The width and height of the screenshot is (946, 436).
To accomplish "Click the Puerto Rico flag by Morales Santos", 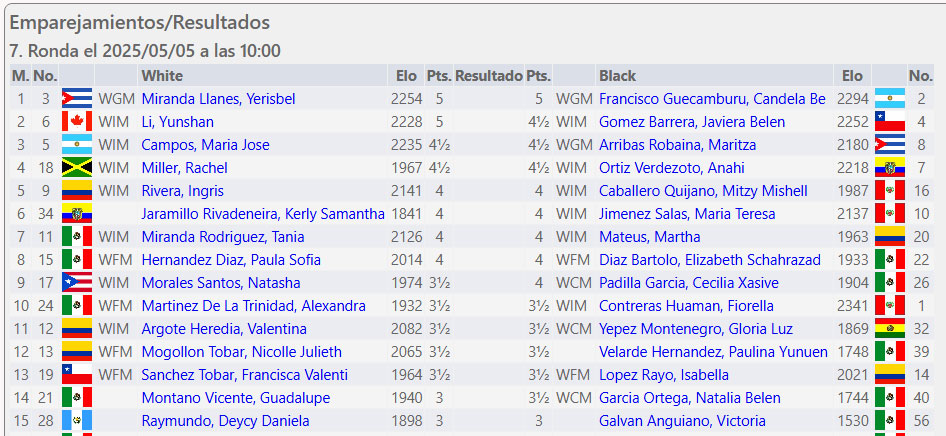I will (77, 282).
